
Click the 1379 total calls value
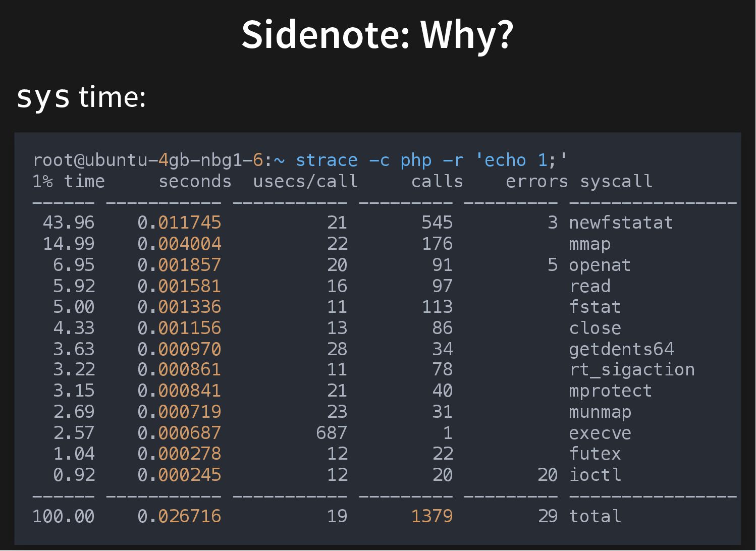coord(432,517)
